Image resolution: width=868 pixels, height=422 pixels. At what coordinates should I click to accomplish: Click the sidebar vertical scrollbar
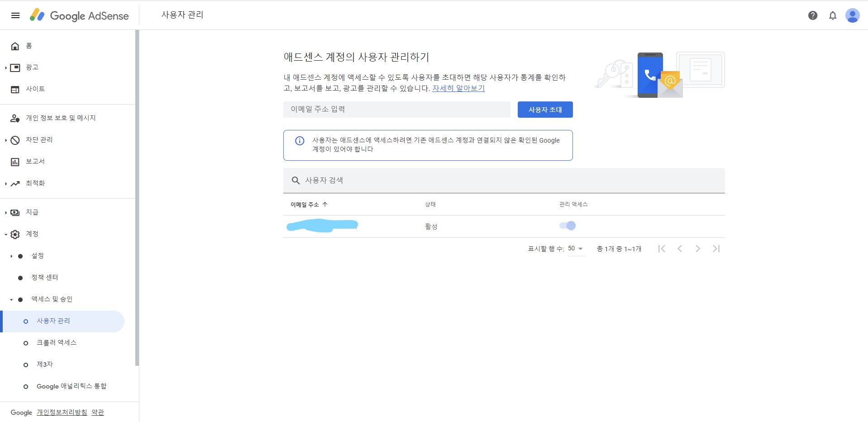click(137, 198)
